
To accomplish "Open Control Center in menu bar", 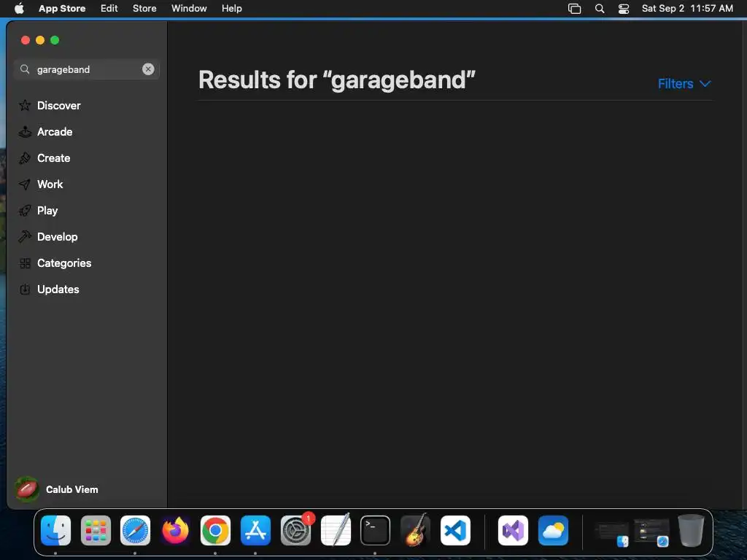I will click(624, 9).
